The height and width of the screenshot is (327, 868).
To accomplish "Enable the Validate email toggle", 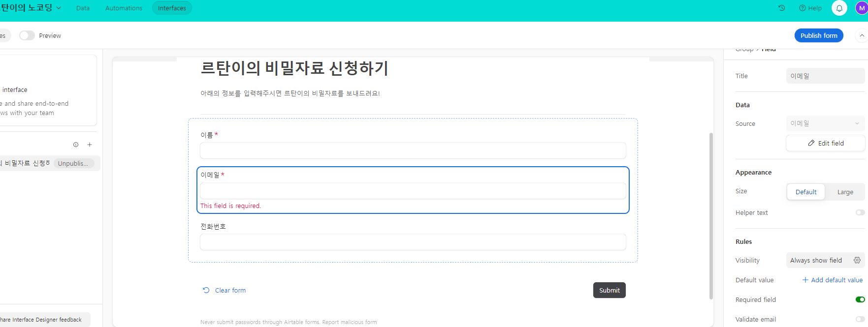I will coord(860,319).
